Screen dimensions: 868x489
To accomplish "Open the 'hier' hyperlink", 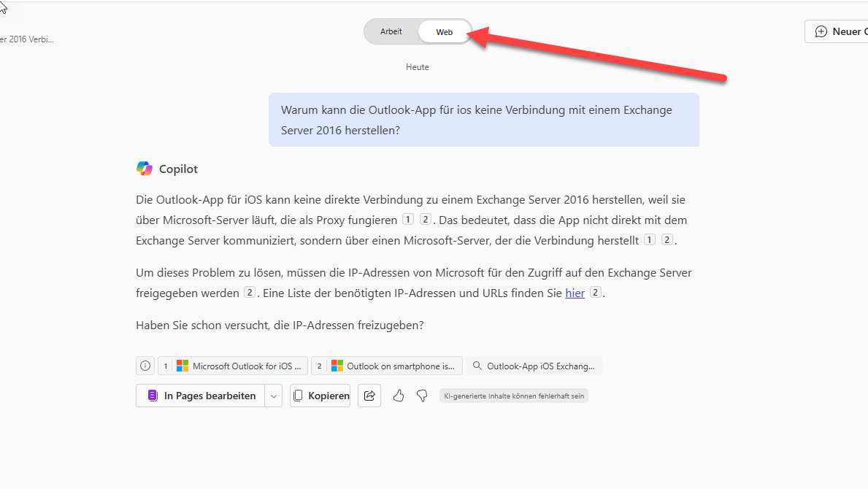I will (x=575, y=293).
